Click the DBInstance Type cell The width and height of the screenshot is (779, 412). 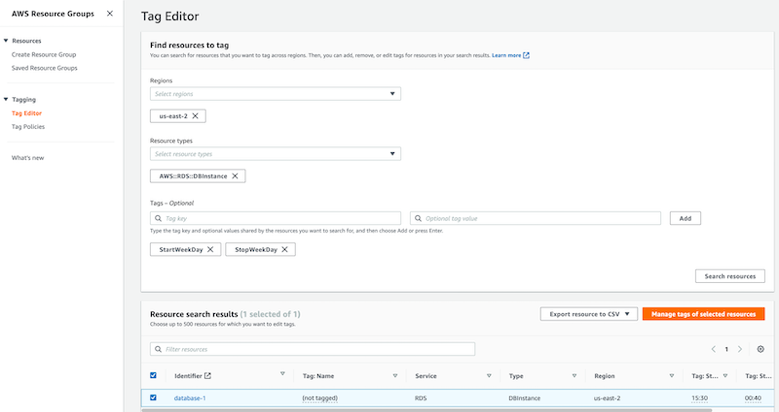[524, 398]
